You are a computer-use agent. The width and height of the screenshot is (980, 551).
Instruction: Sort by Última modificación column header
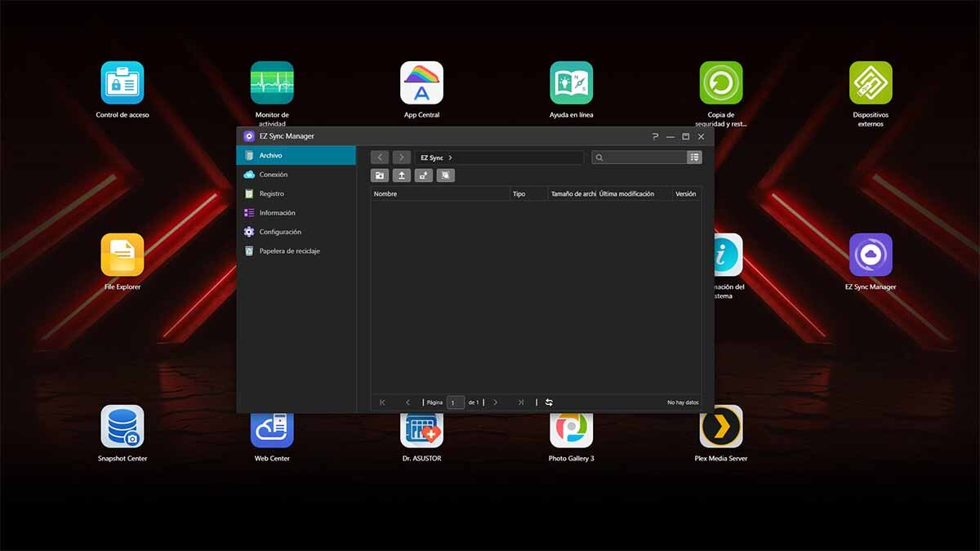(635, 194)
